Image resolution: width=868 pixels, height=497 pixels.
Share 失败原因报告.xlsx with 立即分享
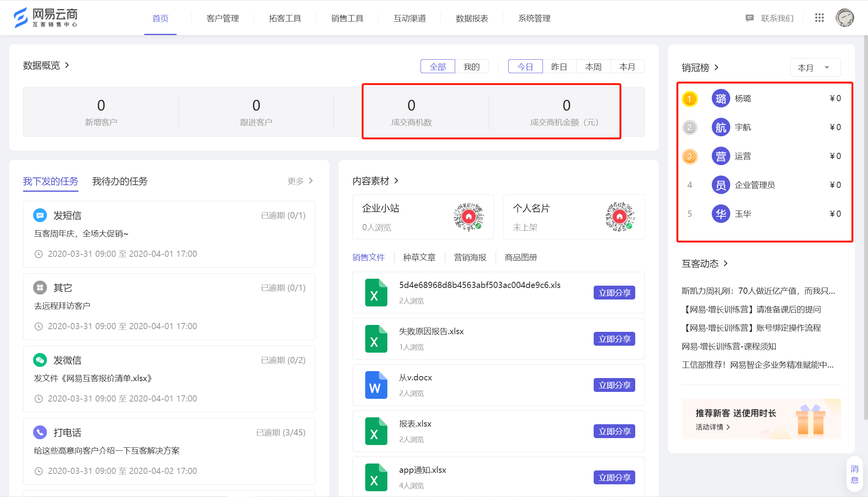614,339
